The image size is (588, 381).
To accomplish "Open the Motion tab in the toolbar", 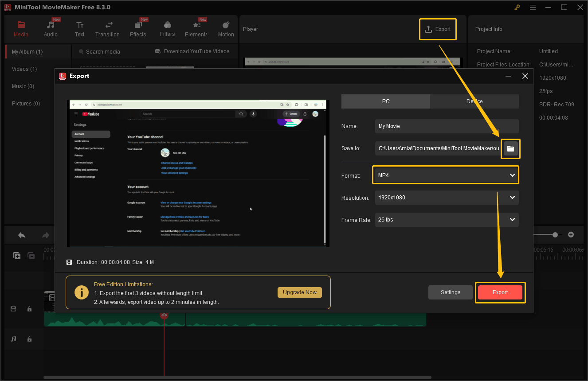I will coord(226,29).
